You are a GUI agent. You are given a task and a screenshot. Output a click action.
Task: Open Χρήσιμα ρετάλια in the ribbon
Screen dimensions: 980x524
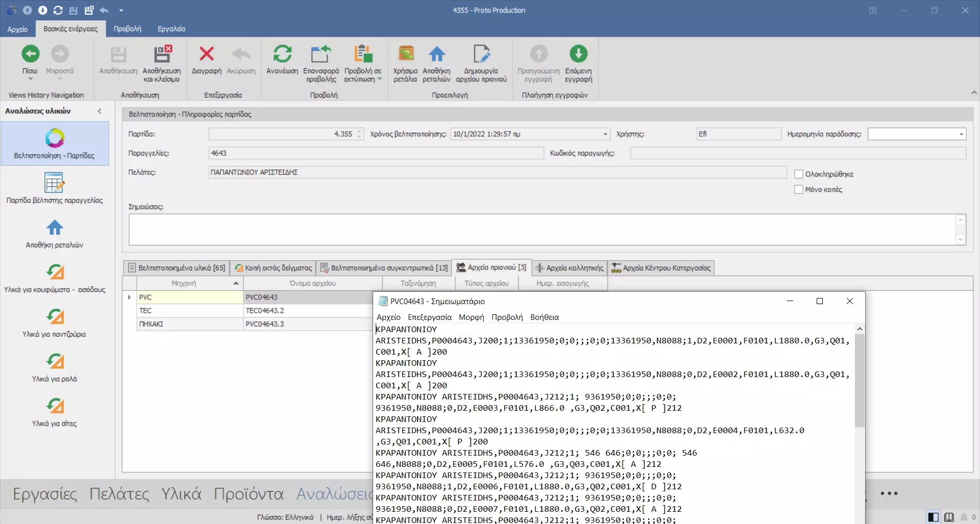click(x=405, y=54)
